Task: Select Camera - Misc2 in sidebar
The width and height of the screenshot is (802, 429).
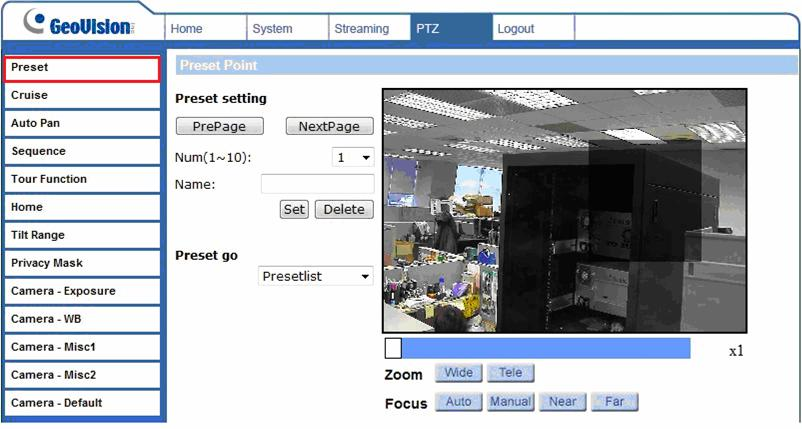Action: [82, 375]
